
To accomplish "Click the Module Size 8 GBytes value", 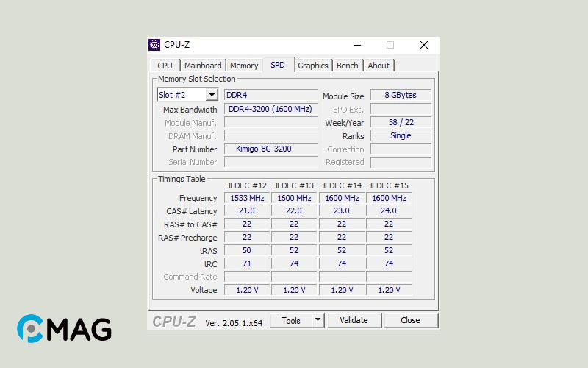I will (x=401, y=95).
